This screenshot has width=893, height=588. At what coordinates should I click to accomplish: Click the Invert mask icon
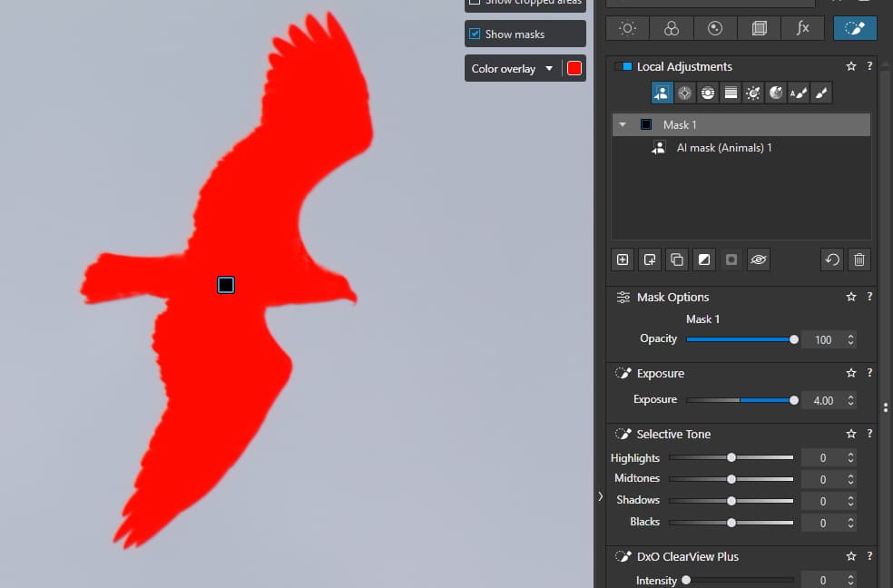coord(703,260)
